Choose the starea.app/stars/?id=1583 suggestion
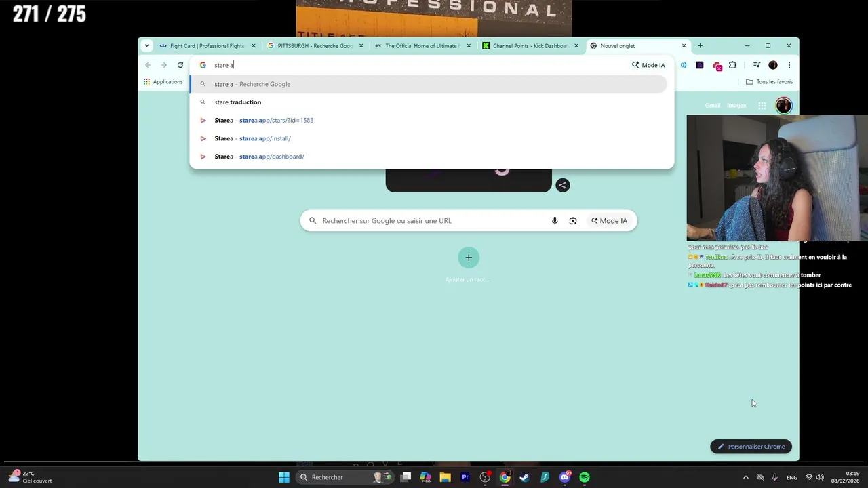Image resolution: width=868 pixels, height=488 pixels. point(428,120)
